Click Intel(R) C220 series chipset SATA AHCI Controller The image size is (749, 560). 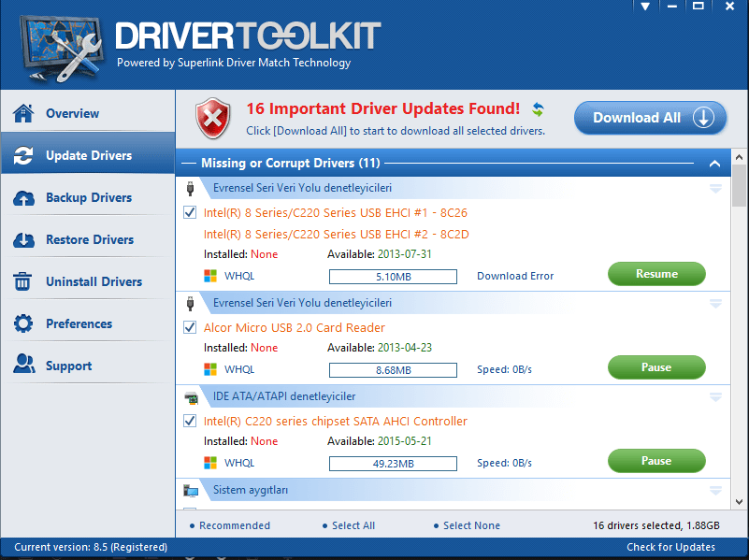pos(336,421)
